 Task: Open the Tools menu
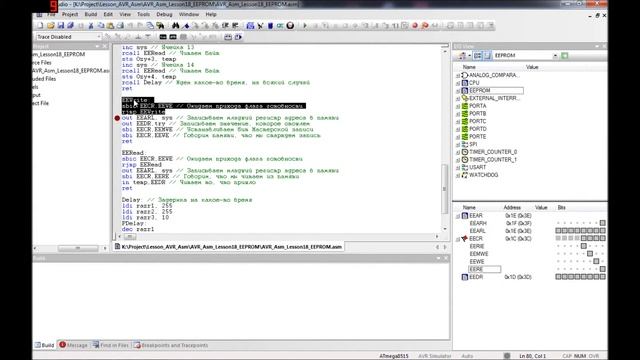tap(143, 14)
